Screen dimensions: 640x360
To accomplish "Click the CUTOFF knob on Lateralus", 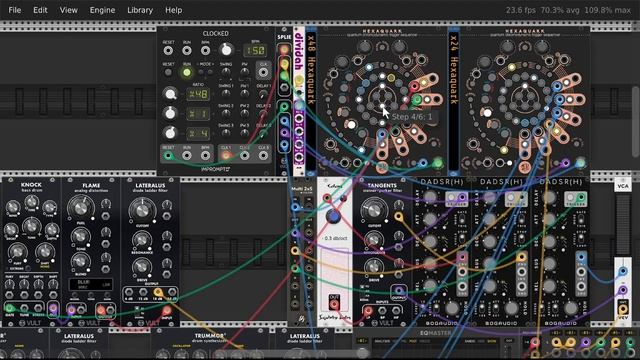I will [142, 210].
